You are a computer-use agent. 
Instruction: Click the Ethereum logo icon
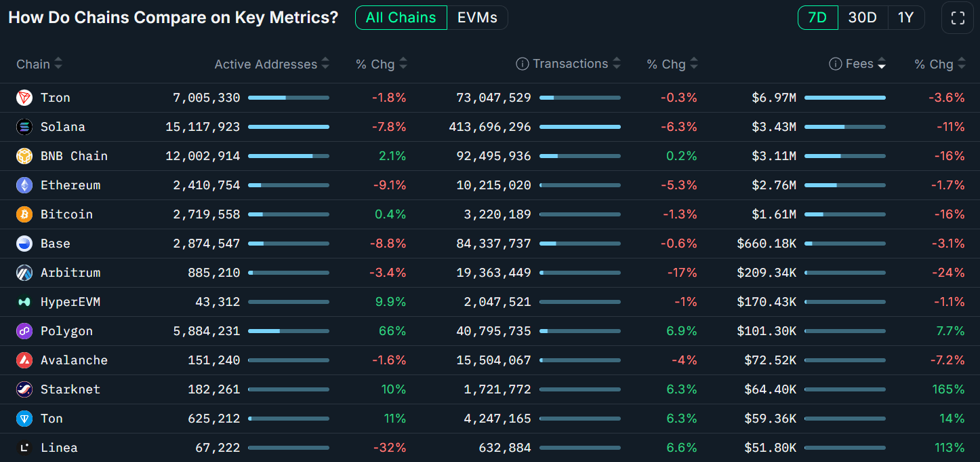[24, 185]
